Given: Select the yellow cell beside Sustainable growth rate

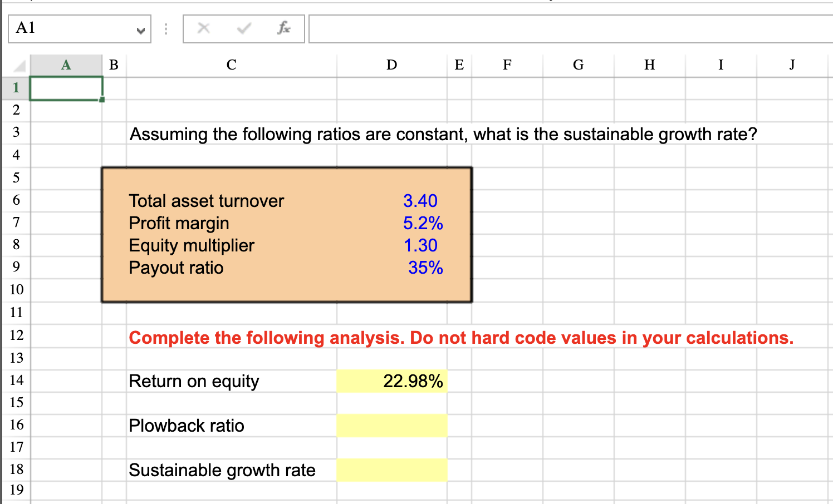Looking at the screenshot, I should [391, 470].
